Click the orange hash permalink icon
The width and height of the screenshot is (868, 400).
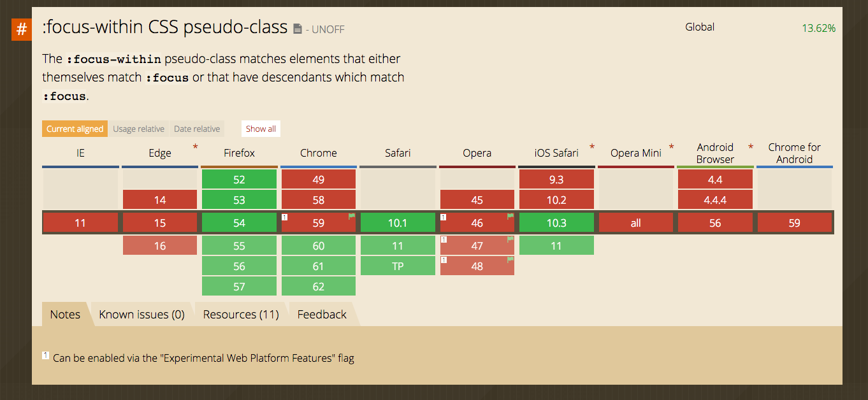[22, 29]
